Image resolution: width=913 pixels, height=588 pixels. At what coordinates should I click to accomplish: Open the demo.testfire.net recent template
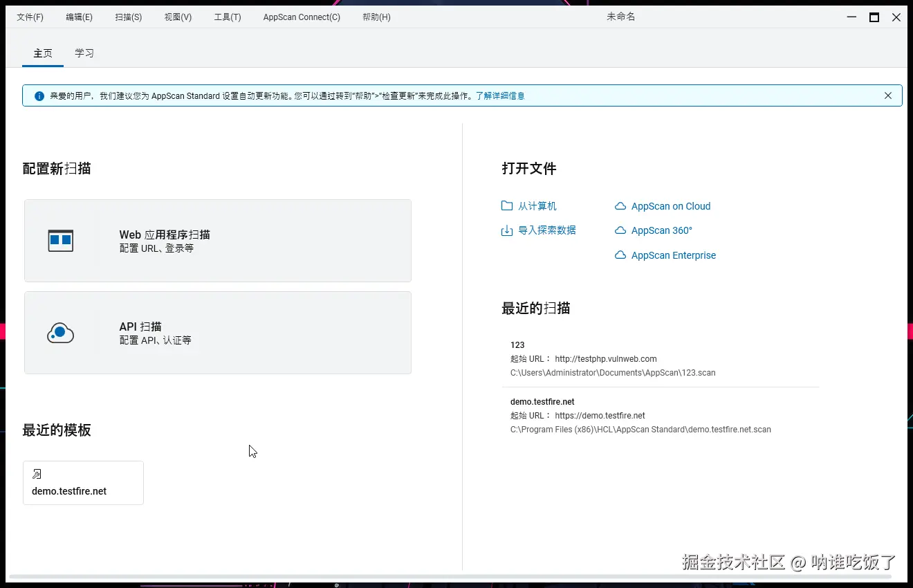[x=83, y=483]
